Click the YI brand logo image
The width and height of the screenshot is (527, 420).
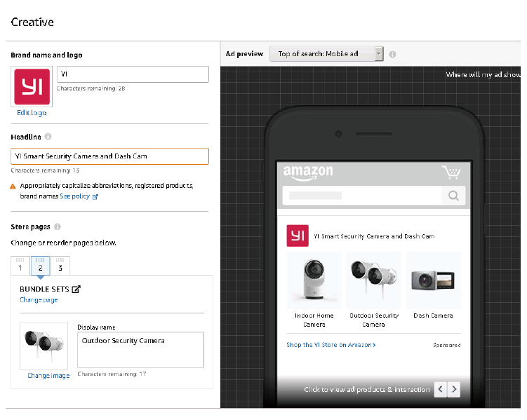click(x=32, y=86)
